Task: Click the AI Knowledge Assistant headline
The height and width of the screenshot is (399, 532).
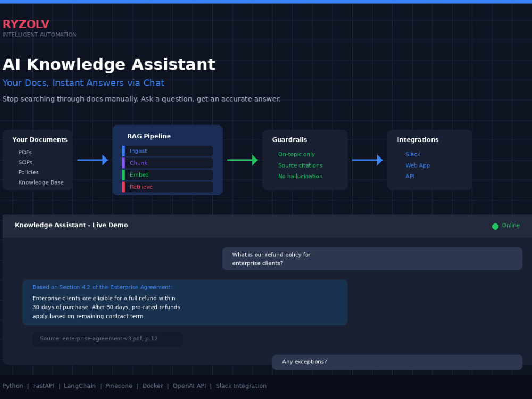Action: [109, 64]
